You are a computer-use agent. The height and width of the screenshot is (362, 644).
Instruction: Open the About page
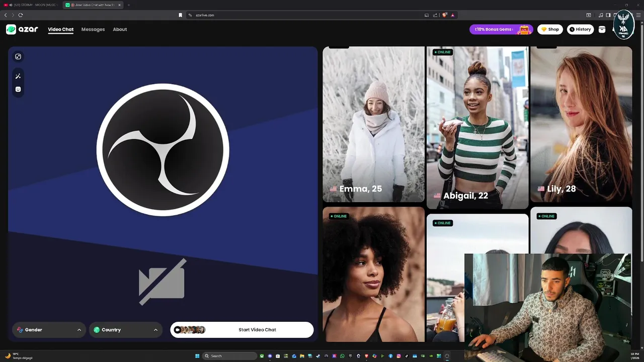(x=120, y=29)
